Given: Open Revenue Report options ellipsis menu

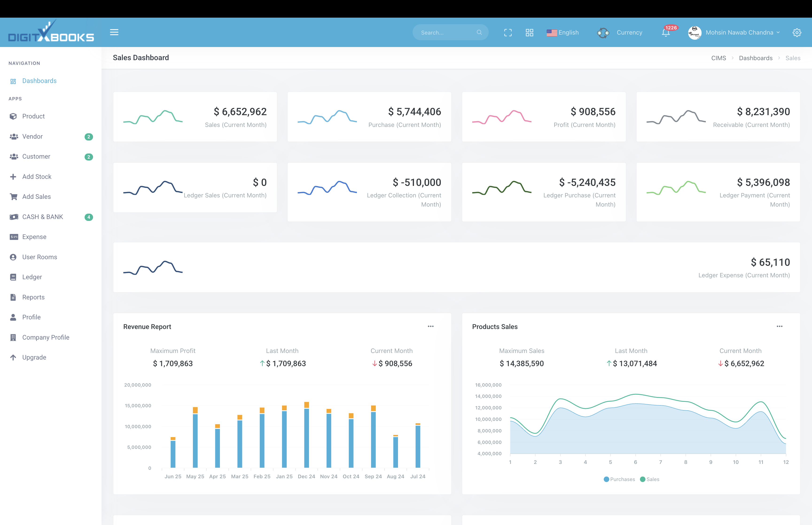Looking at the screenshot, I should point(431,326).
